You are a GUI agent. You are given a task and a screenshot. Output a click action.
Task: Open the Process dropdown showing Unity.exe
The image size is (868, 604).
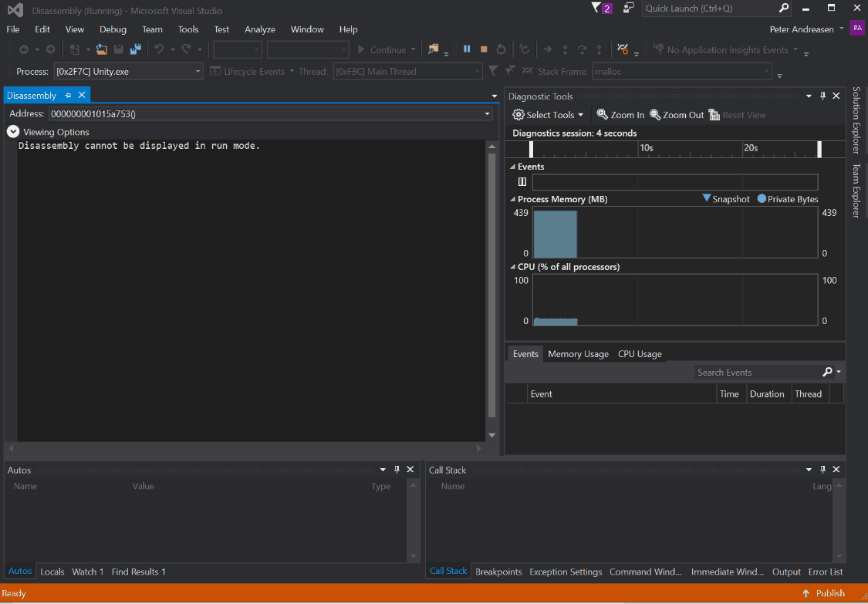199,70
